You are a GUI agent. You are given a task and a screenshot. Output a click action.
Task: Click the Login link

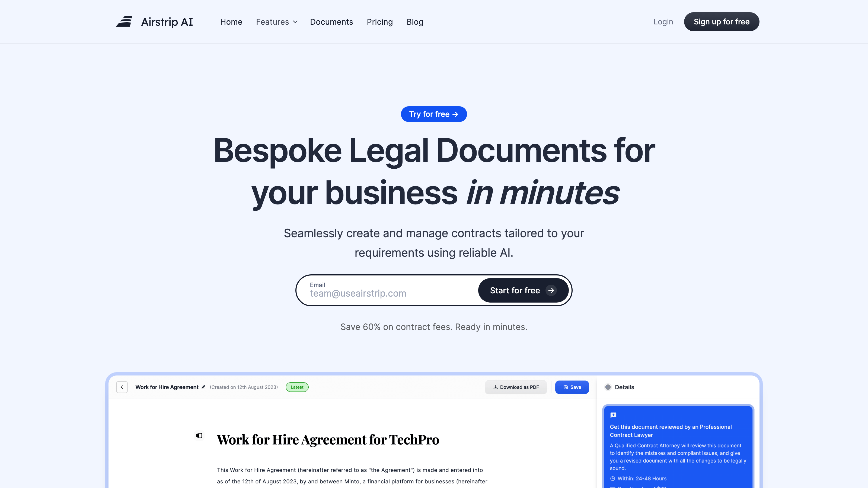pos(663,21)
